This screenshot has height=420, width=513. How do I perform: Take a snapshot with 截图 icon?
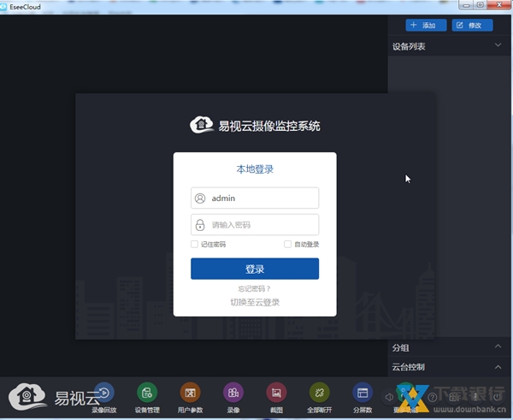(x=276, y=393)
